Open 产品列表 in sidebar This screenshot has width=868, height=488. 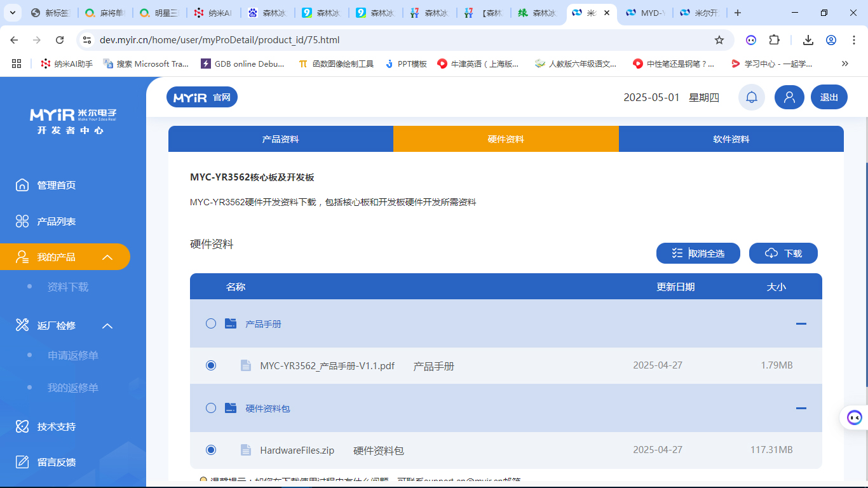[x=56, y=221]
